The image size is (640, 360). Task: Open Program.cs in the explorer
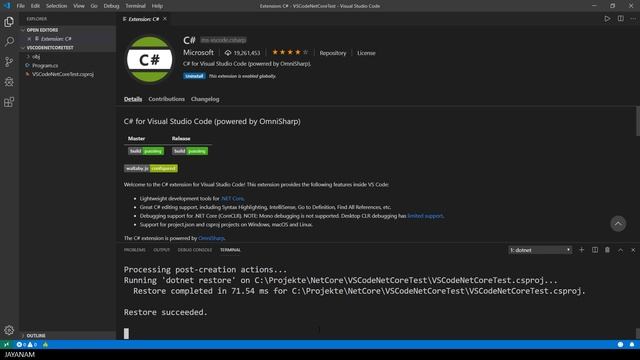[45, 65]
